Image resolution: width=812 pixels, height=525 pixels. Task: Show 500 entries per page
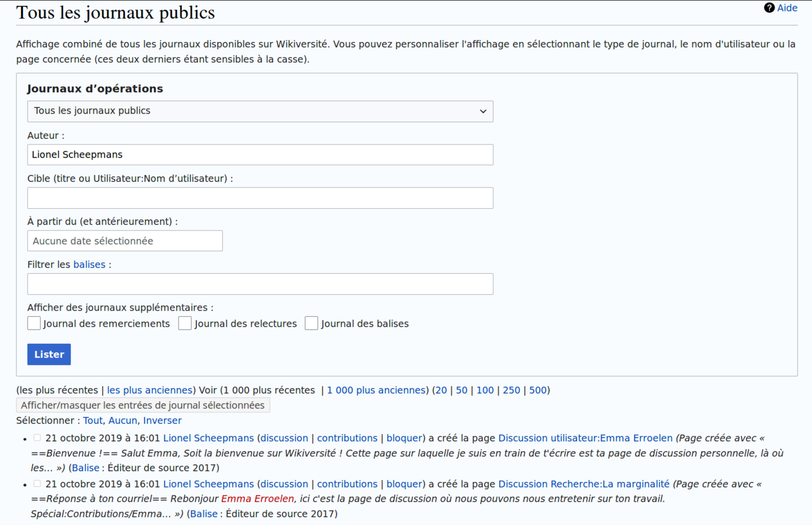click(x=538, y=390)
